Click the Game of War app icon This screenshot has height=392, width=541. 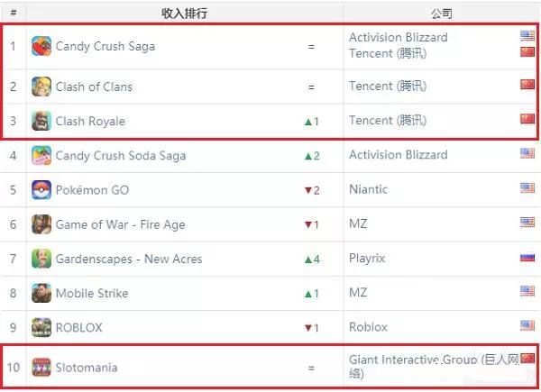(x=41, y=224)
